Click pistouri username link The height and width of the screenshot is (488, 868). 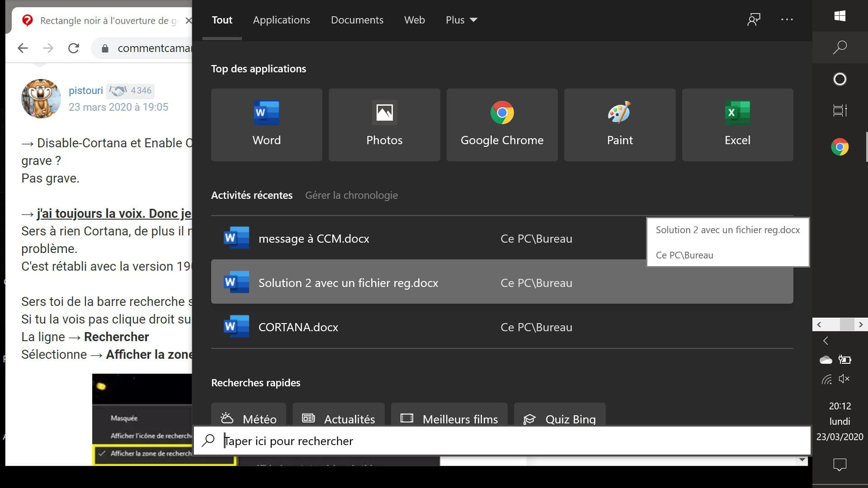tap(85, 91)
